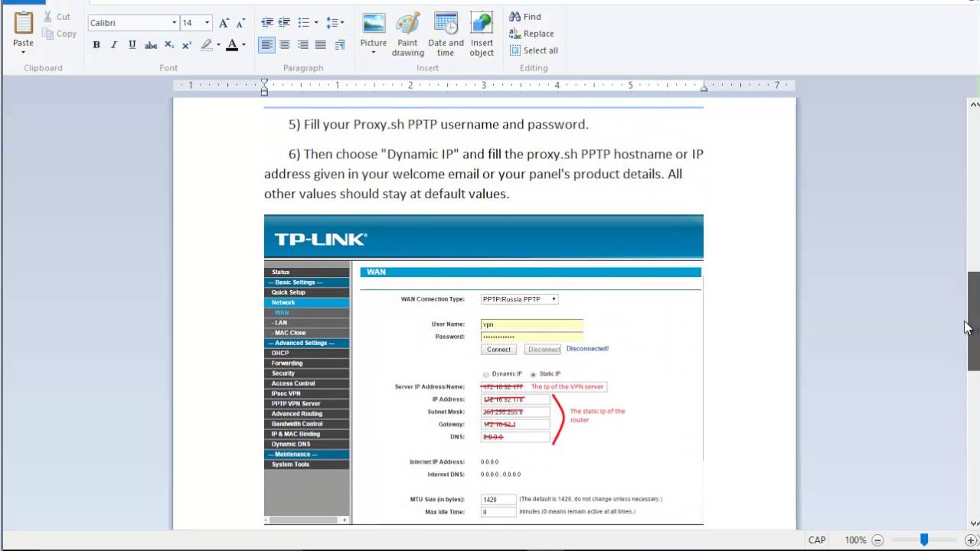Click the line beginning "6) Then choose"

pyautogui.click(x=496, y=154)
